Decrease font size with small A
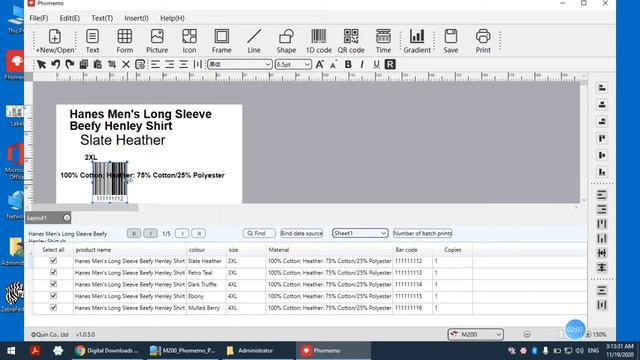Viewport: 640px width, 360px height. pyautogui.click(x=333, y=65)
